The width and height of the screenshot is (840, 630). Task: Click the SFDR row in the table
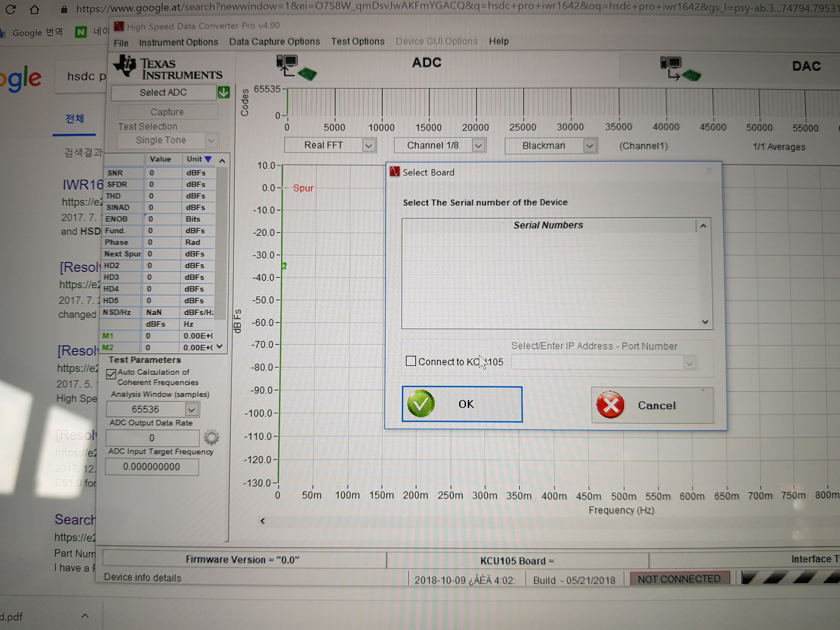tap(160, 184)
